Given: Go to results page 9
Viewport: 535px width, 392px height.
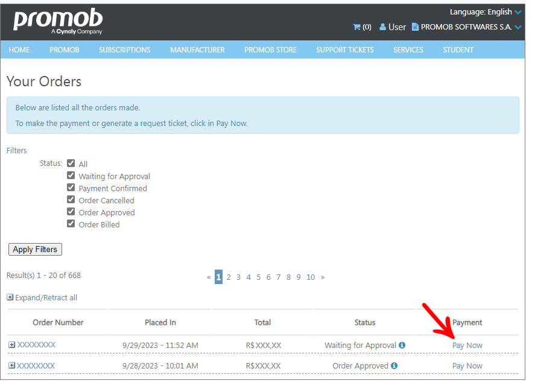Looking at the screenshot, I should pos(299,277).
